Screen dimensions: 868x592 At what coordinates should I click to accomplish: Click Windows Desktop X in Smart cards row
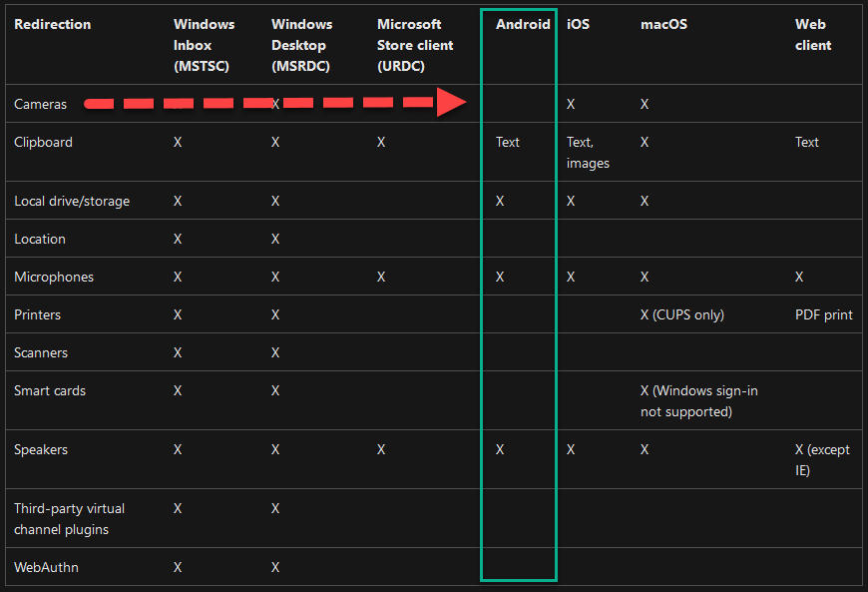(275, 391)
